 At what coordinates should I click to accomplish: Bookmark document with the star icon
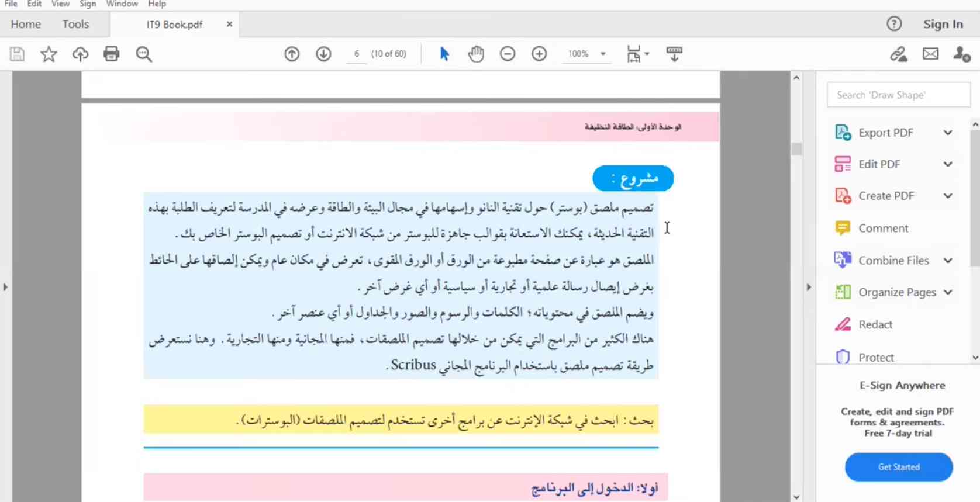[49, 54]
